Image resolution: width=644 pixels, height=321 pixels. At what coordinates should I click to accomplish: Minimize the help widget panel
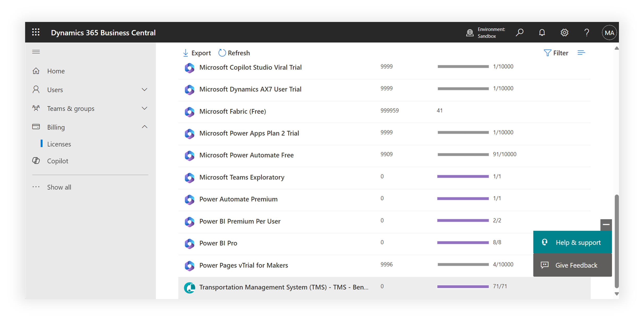coord(606,224)
